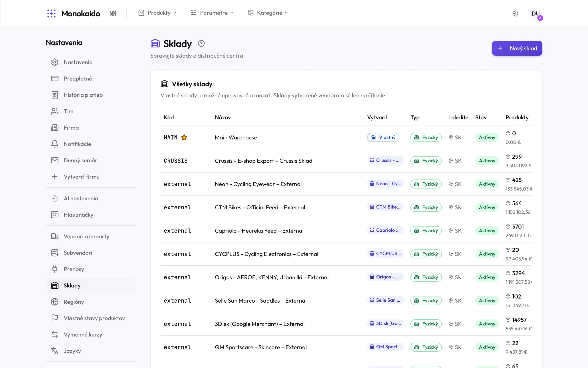Image resolution: width=588 pixels, height=368 pixels.
Task: Open the Neon - Cy... vendor badge
Action: [385, 184]
